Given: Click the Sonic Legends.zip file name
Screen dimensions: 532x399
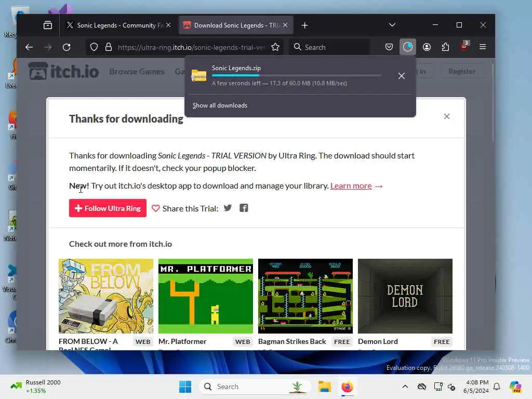Looking at the screenshot, I should pyautogui.click(x=236, y=68).
